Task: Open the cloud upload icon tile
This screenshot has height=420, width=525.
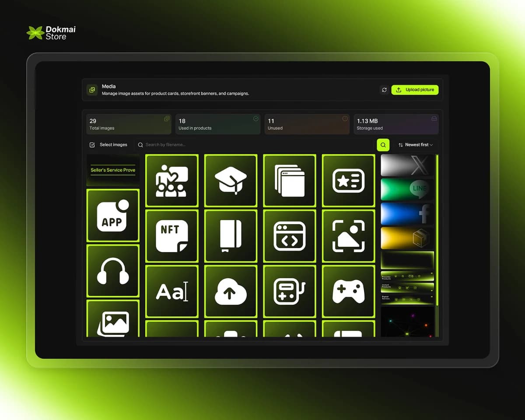Action: point(231,291)
